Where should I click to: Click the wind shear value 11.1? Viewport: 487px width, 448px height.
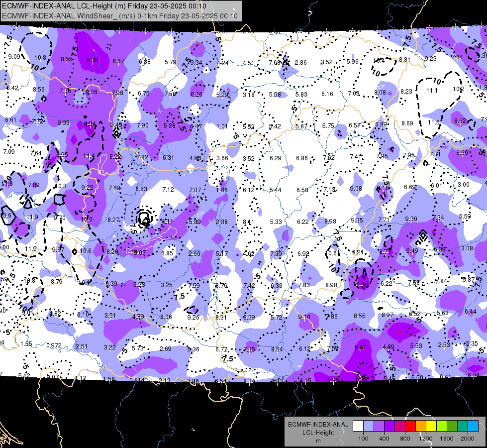(x=432, y=91)
